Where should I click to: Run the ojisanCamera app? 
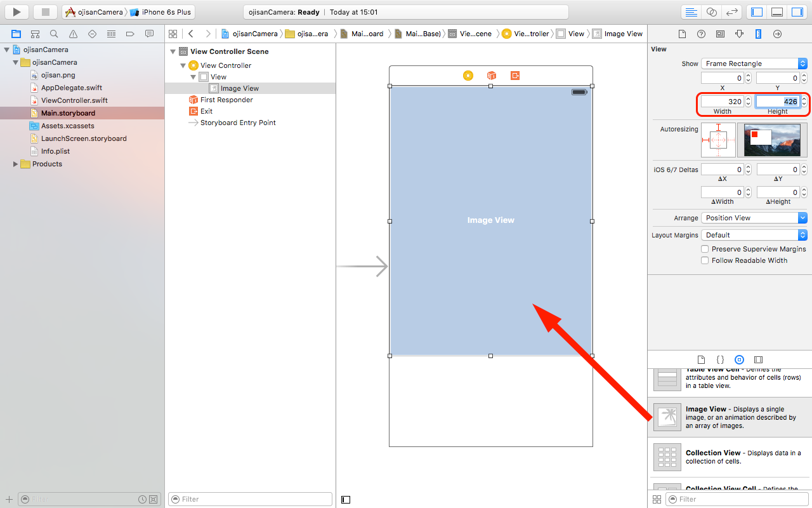(x=16, y=11)
